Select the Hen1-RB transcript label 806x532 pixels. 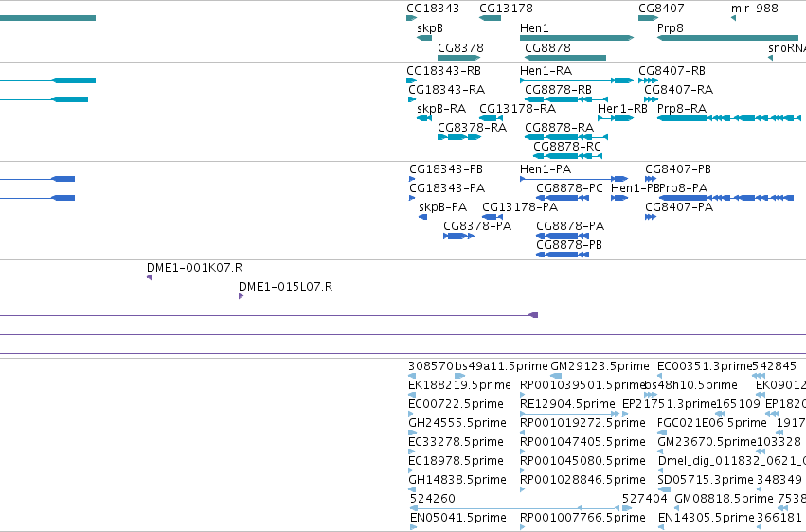622,108
